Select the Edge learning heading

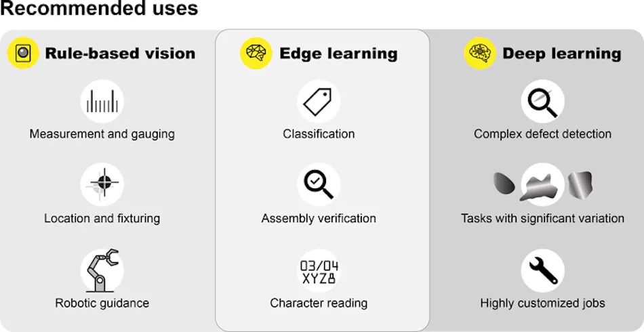338,54
